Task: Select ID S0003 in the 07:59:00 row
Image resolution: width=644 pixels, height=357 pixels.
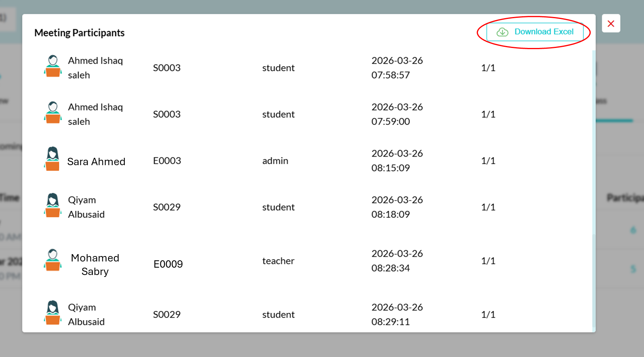Action: [167, 114]
